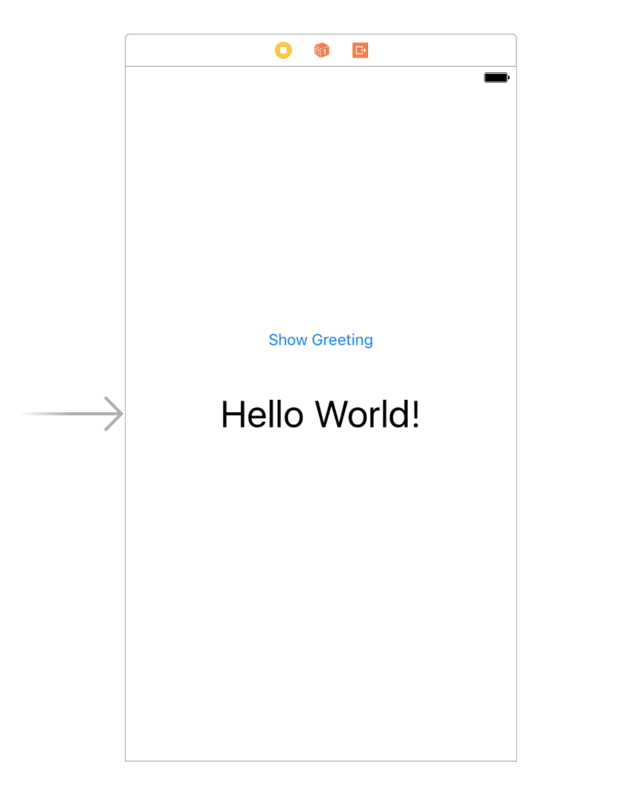Click the word "Greeting" in the blue button
644x812 pixels.
point(342,340)
